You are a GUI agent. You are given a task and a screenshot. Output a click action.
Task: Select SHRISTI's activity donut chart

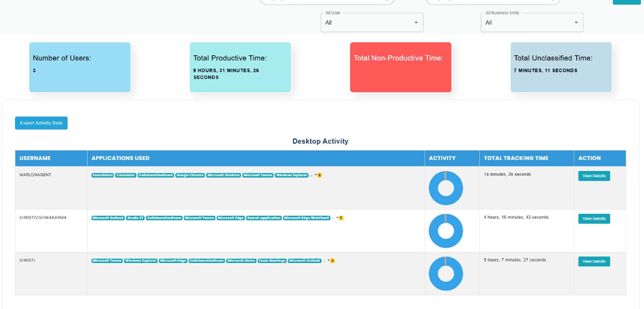pyautogui.click(x=445, y=274)
